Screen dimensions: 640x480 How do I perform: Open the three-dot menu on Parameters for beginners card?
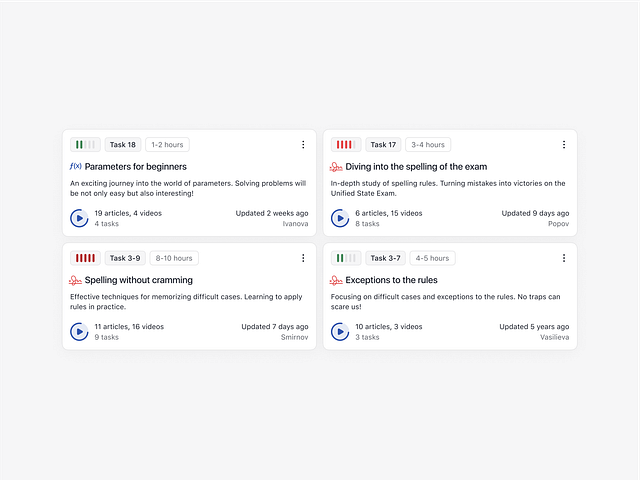click(303, 145)
